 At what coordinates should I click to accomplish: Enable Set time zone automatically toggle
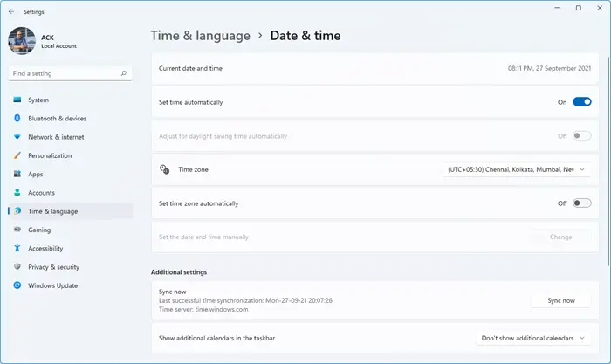click(x=582, y=203)
